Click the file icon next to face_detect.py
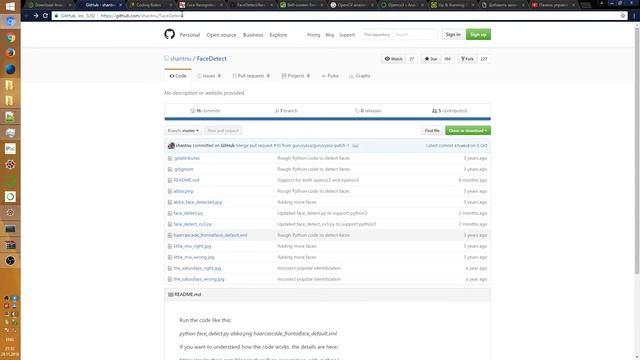 (170, 213)
